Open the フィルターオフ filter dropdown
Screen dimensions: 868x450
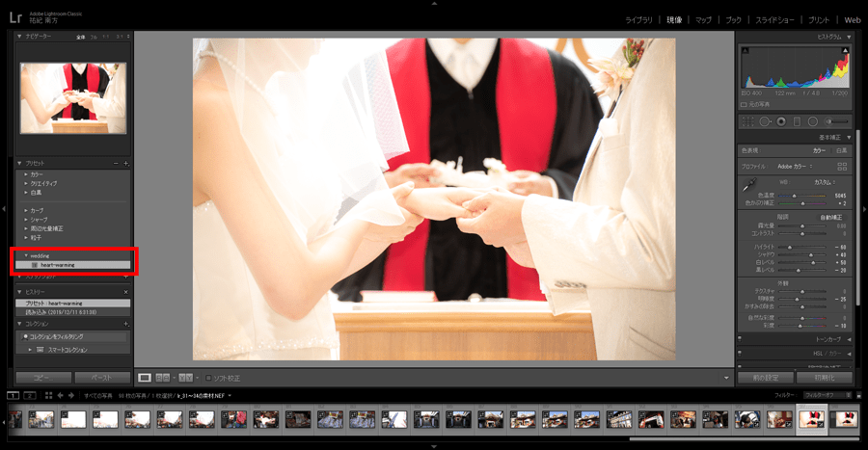click(827, 395)
